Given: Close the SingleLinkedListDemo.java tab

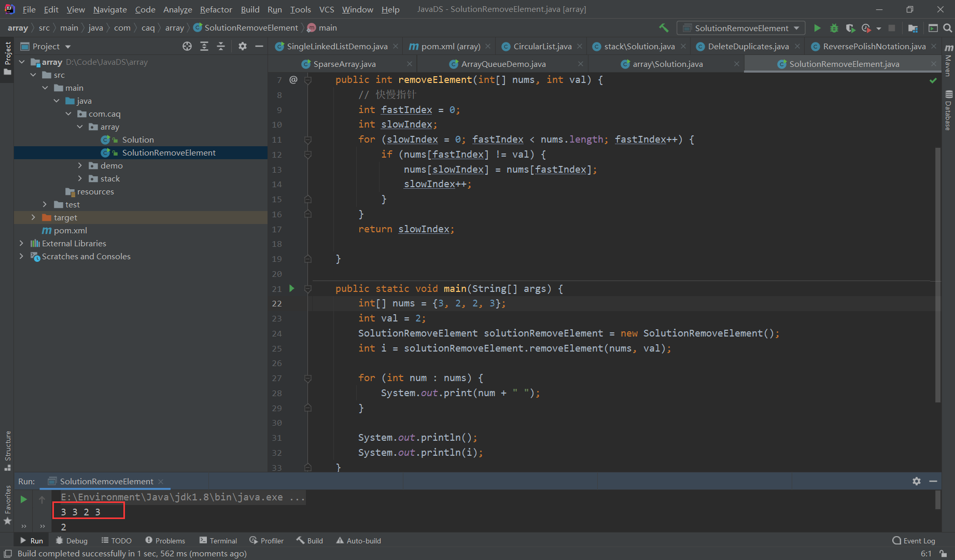Looking at the screenshot, I should point(396,46).
